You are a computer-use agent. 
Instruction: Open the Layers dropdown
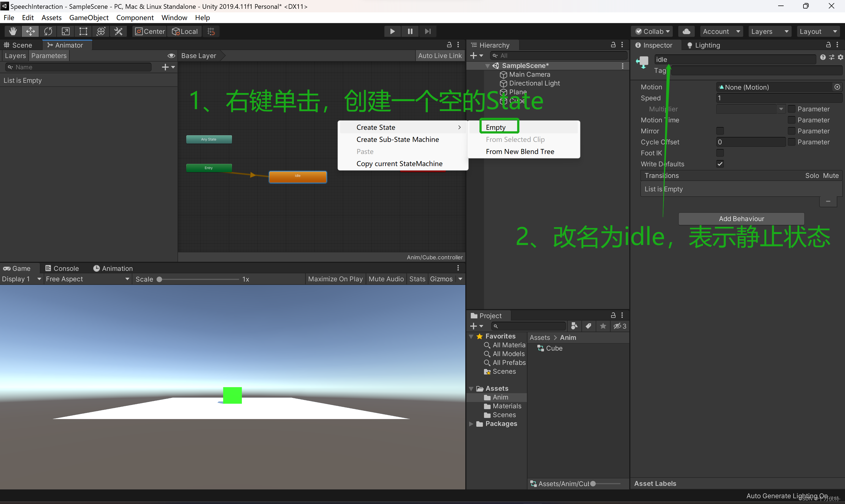coord(769,31)
